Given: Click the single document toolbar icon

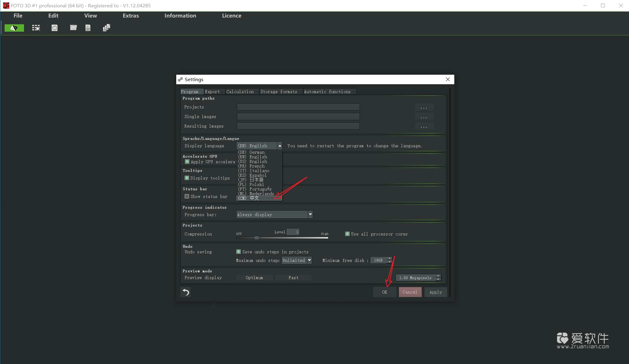Looking at the screenshot, I should coord(88,28).
